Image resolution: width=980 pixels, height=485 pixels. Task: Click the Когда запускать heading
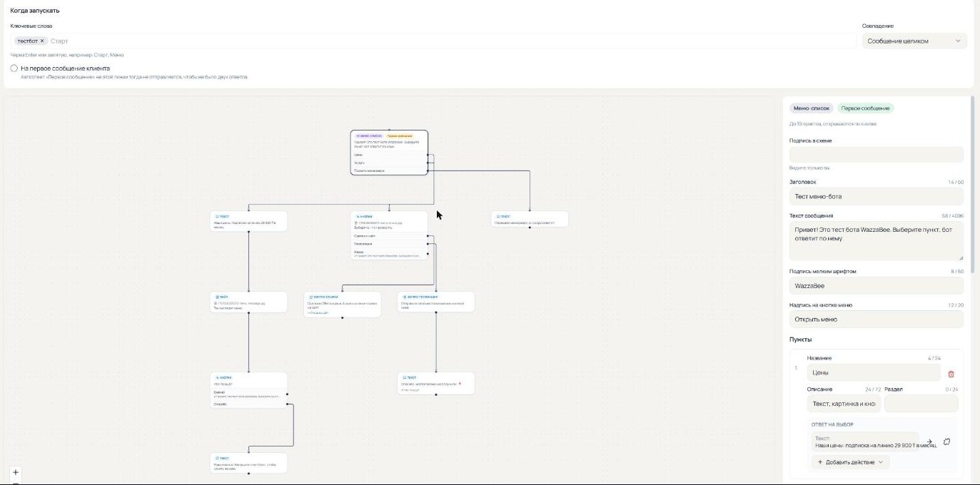35,11
